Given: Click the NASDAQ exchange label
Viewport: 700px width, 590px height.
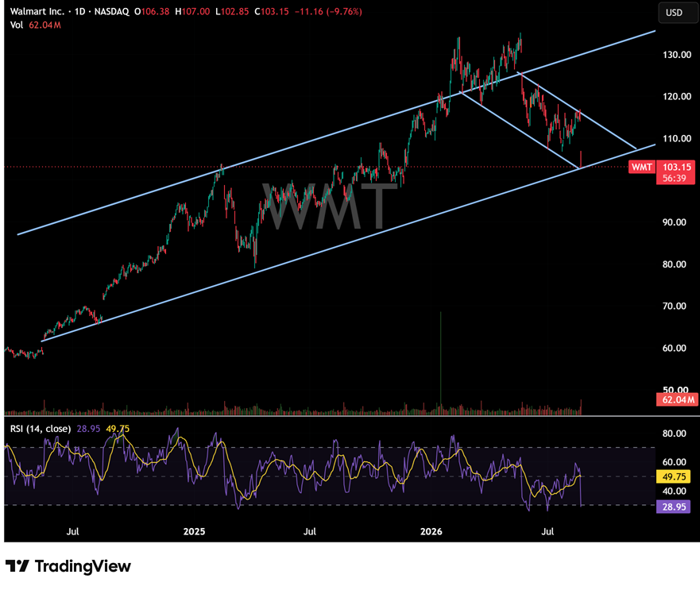Looking at the screenshot, I should pos(111,12).
